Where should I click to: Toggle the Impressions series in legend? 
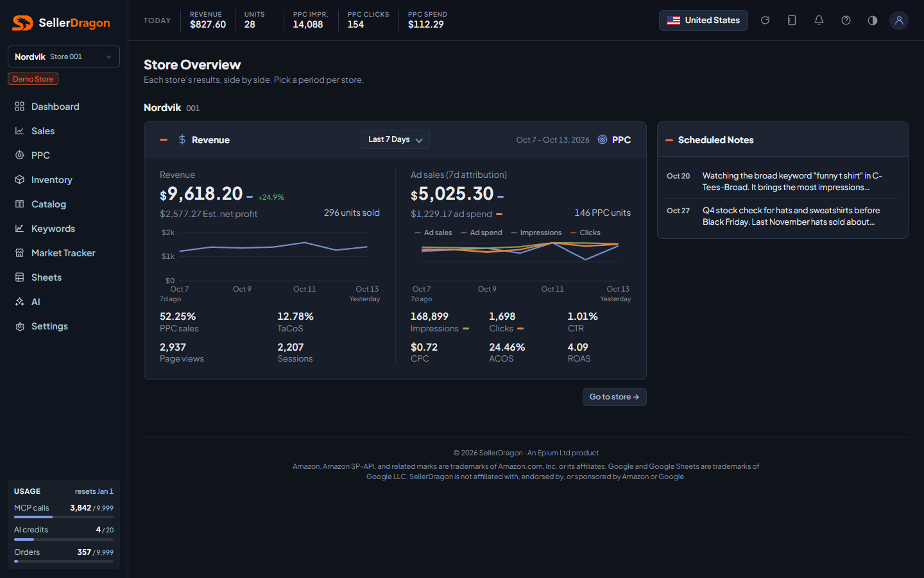tap(536, 232)
